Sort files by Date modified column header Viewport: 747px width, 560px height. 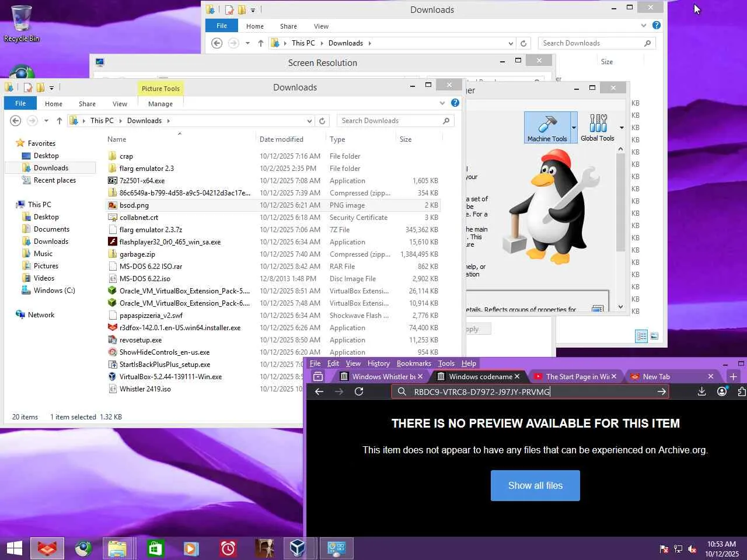point(281,139)
